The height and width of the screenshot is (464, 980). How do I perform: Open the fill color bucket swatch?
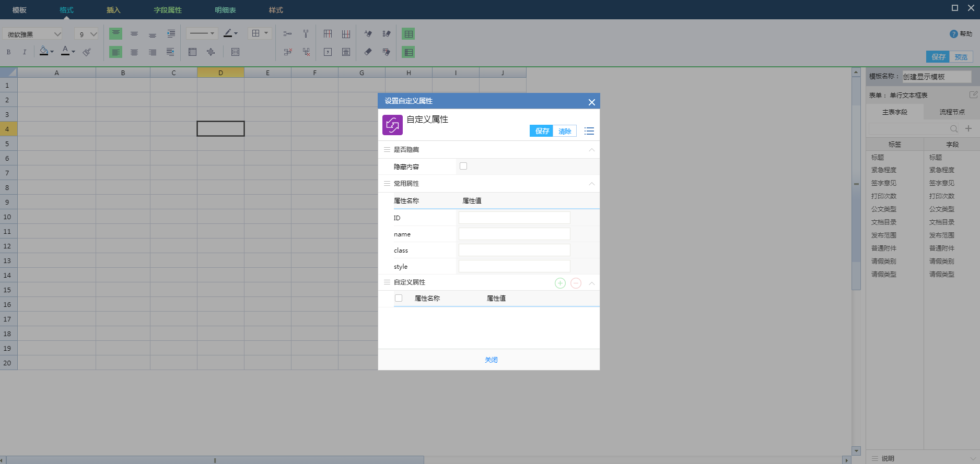pos(44,51)
